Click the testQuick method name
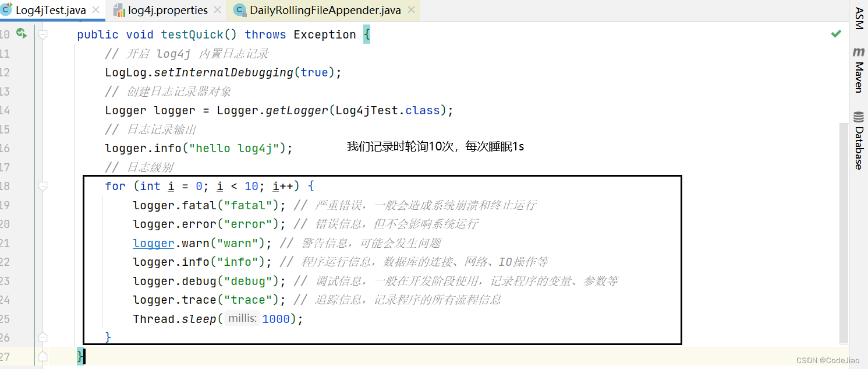Viewport: 868px width, 369px height. tap(192, 34)
